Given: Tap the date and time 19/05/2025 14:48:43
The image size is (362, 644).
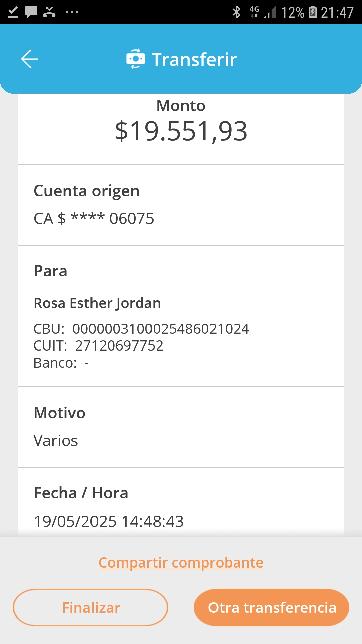Looking at the screenshot, I should point(109,521).
